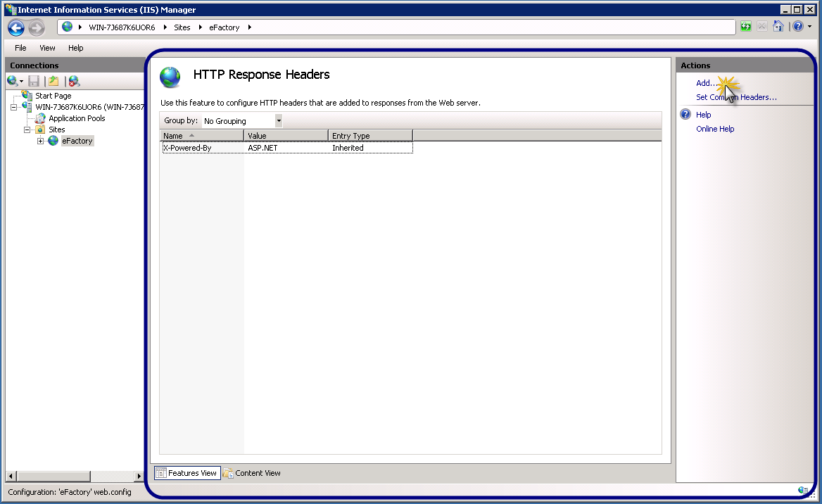Go back with the blue Back arrow
Screen dimensions: 822x504
pyautogui.click(x=15, y=27)
